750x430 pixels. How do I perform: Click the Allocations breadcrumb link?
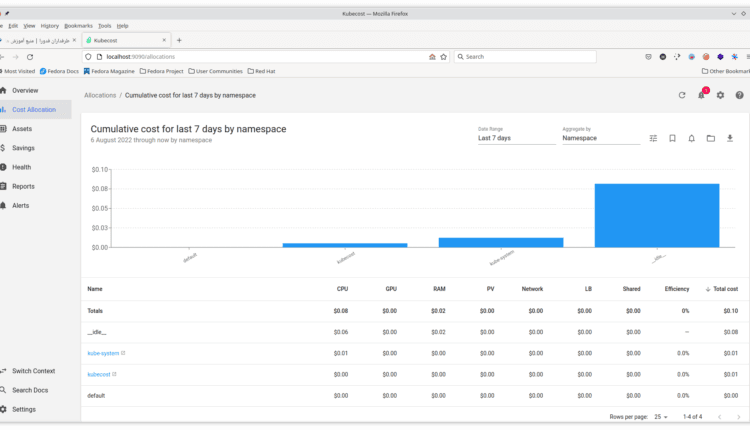click(x=100, y=95)
